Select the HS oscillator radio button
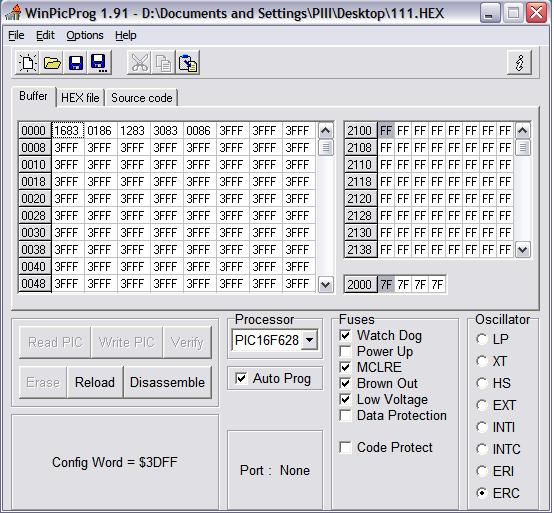 pyautogui.click(x=482, y=383)
